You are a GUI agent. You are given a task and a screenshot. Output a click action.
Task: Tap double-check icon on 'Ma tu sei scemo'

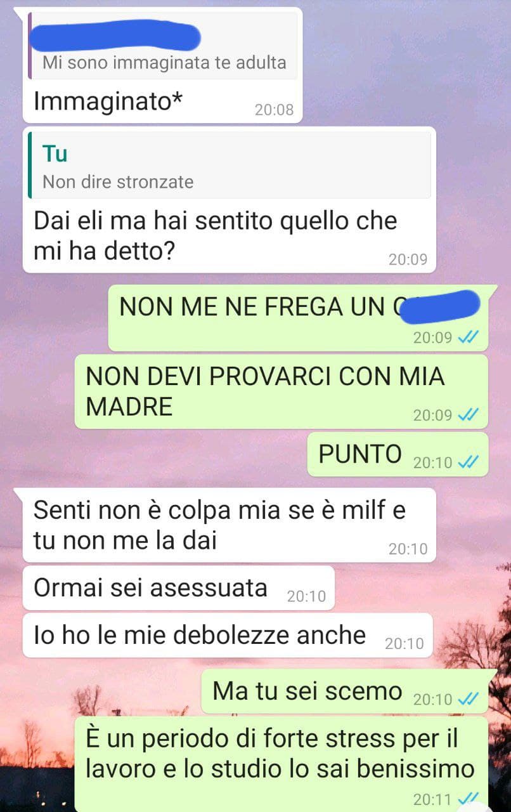468,698
